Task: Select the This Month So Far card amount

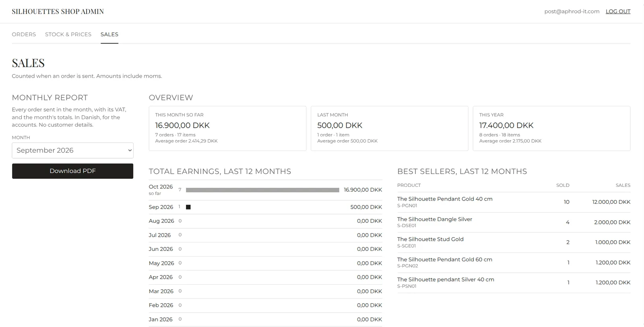Action: (182, 125)
